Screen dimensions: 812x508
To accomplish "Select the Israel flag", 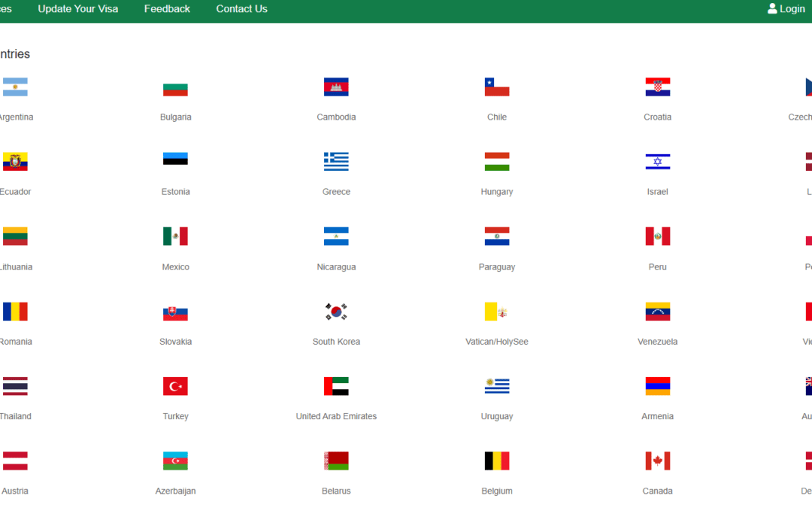I will [x=658, y=162].
